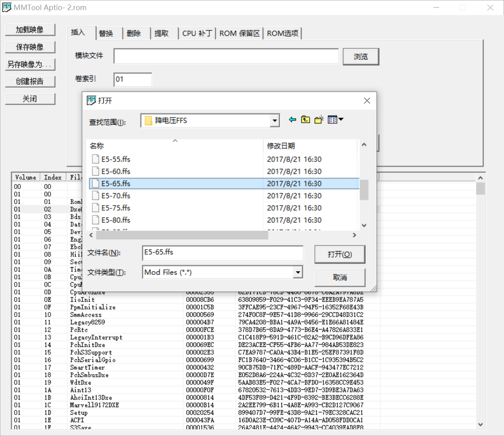The image size is (504, 436).
Task: Open the CPU 补丁 tab
Action: (197, 33)
